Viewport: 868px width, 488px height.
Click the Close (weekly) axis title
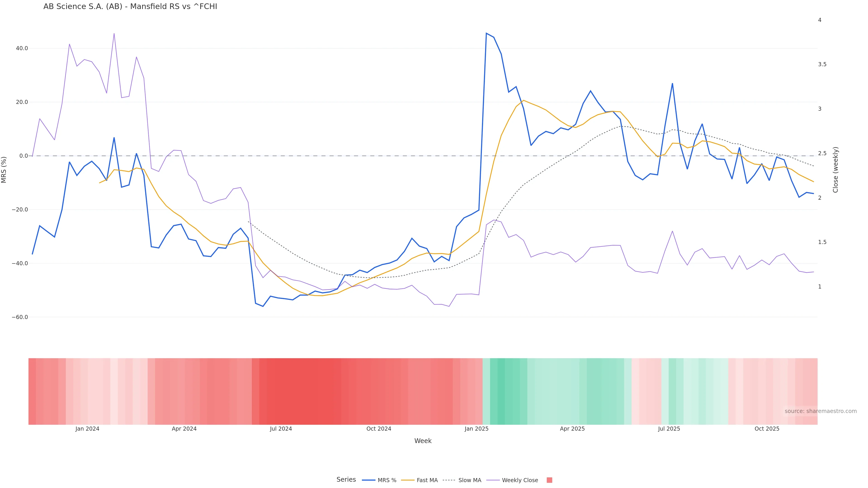[835, 170]
